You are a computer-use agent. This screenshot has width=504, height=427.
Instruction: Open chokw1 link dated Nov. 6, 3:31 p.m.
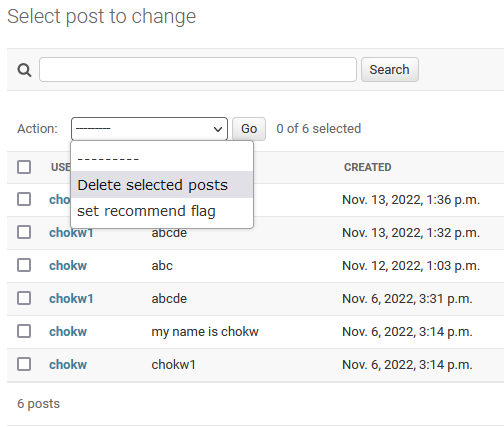click(x=71, y=299)
